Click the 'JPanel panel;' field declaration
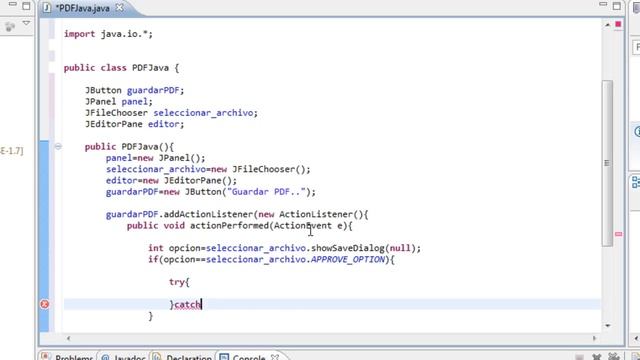 click(x=118, y=102)
